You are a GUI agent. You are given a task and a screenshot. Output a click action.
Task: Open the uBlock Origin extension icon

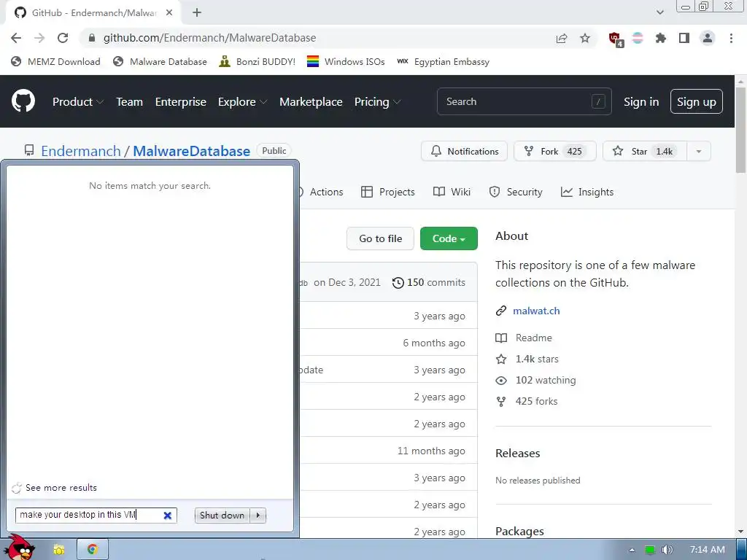coord(616,39)
